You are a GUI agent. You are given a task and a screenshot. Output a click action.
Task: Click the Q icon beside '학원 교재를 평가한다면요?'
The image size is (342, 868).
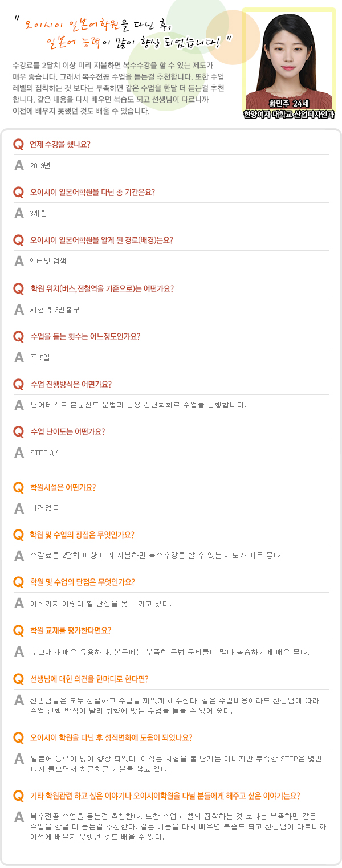tap(18, 630)
